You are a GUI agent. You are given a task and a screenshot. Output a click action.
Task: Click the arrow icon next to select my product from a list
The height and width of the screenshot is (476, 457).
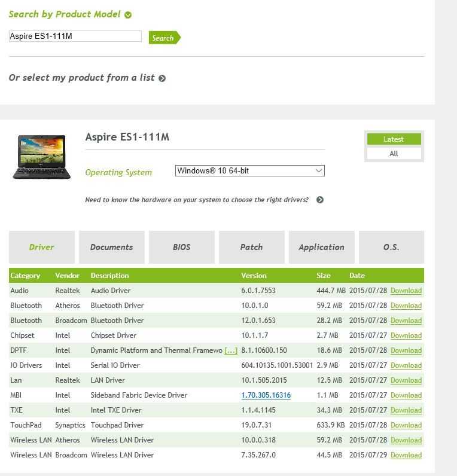click(x=162, y=78)
